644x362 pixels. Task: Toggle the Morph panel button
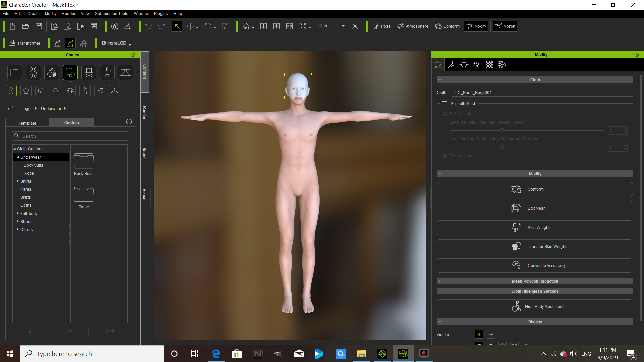point(505,26)
